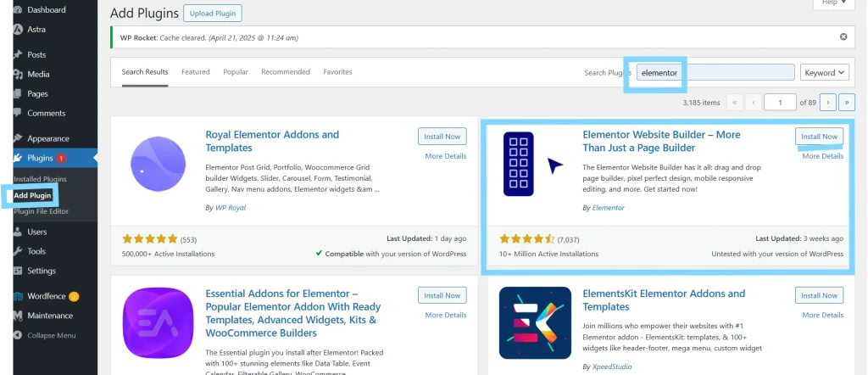The width and height of the screenshot is (868, 375).
Task: Dismiss the WP Rocket cache cleared notice
Action: 843,37
